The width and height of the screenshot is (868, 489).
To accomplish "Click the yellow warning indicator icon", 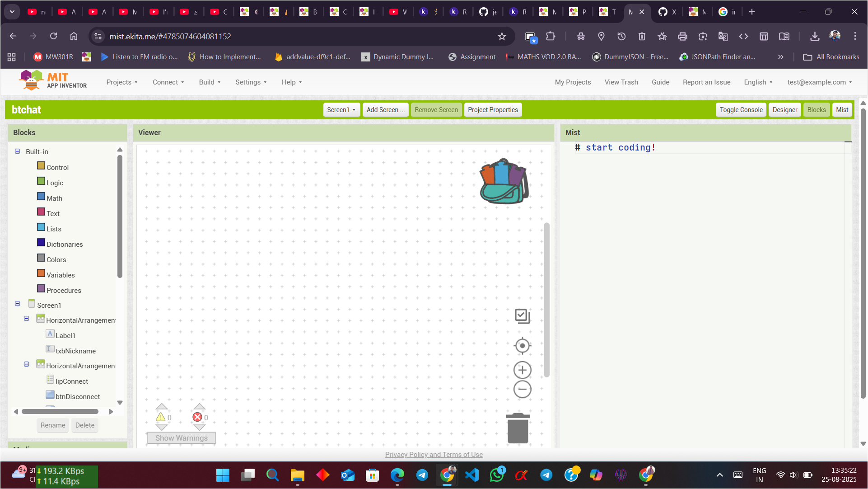I will [x=161, y=417].
